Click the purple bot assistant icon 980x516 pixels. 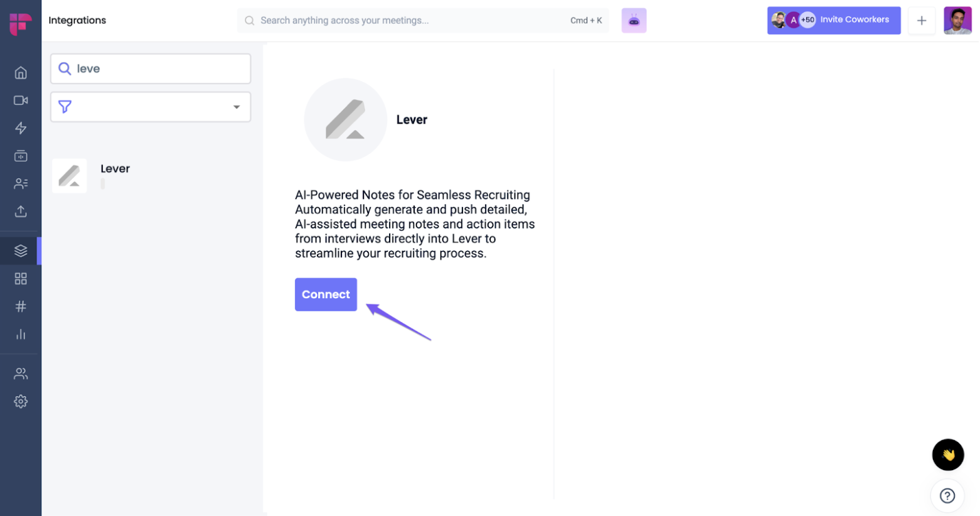point(634,21)
